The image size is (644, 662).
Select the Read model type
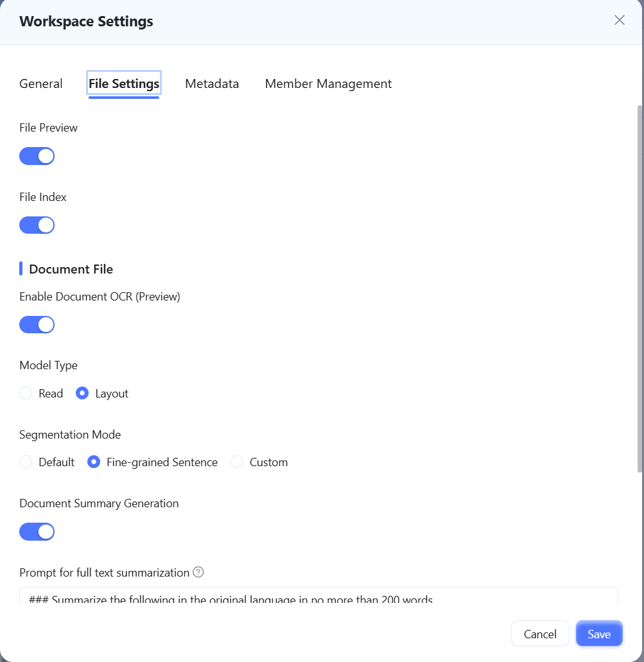26,393
